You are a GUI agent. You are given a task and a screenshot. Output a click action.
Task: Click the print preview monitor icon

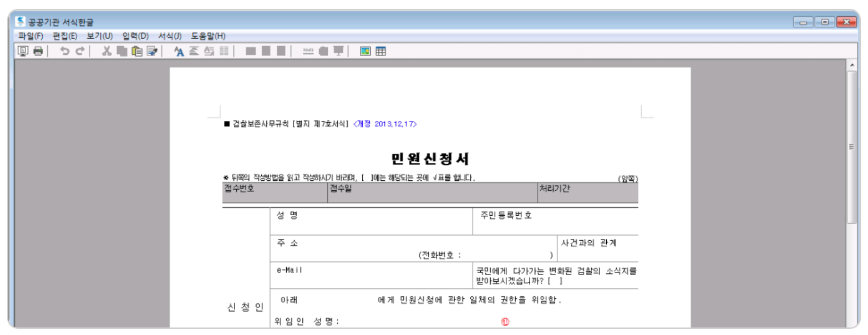pos(23,51)
